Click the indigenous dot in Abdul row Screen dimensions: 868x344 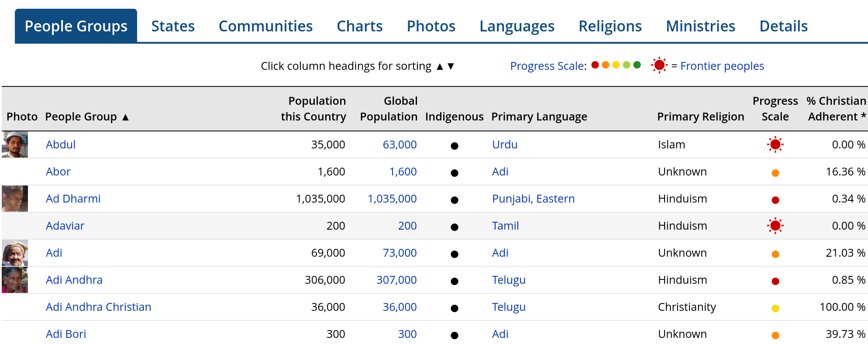(x=454, y=146)
